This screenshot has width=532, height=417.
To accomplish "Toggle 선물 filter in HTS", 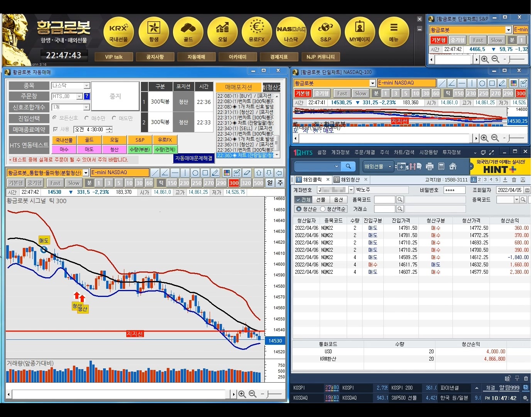I will pyautogui.click(x=321, y=200).
